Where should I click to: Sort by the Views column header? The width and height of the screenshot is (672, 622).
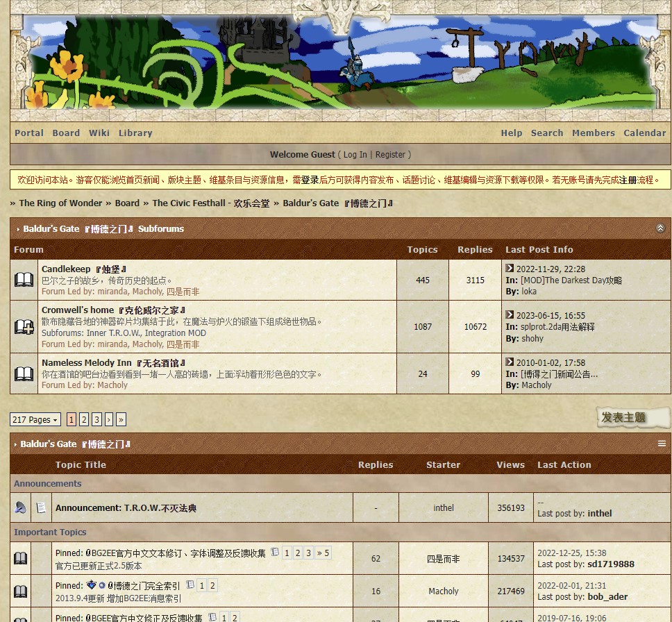click(510, 464)
